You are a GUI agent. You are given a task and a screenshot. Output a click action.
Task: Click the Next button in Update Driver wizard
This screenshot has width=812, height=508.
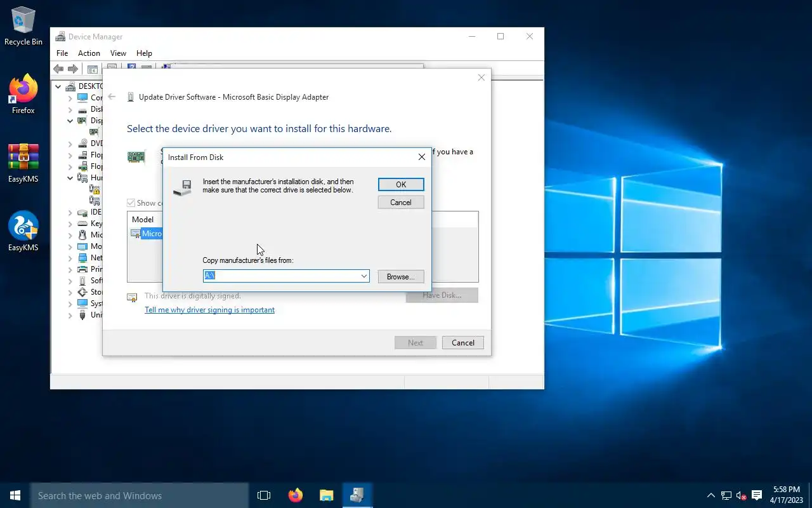pyautogui.click(x=416, y=343)
